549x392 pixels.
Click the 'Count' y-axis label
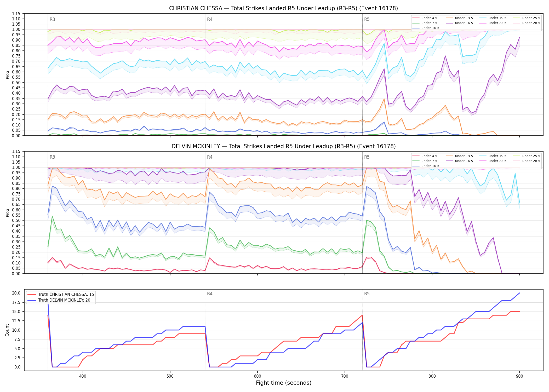tap(7, 330)
